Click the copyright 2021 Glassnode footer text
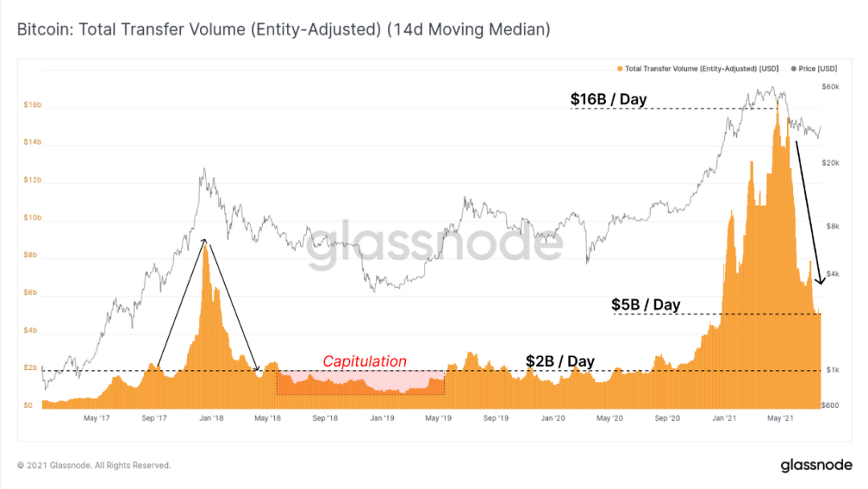This screenshot has height=489, width=868. pyautogui.click(x=93, y=465)
